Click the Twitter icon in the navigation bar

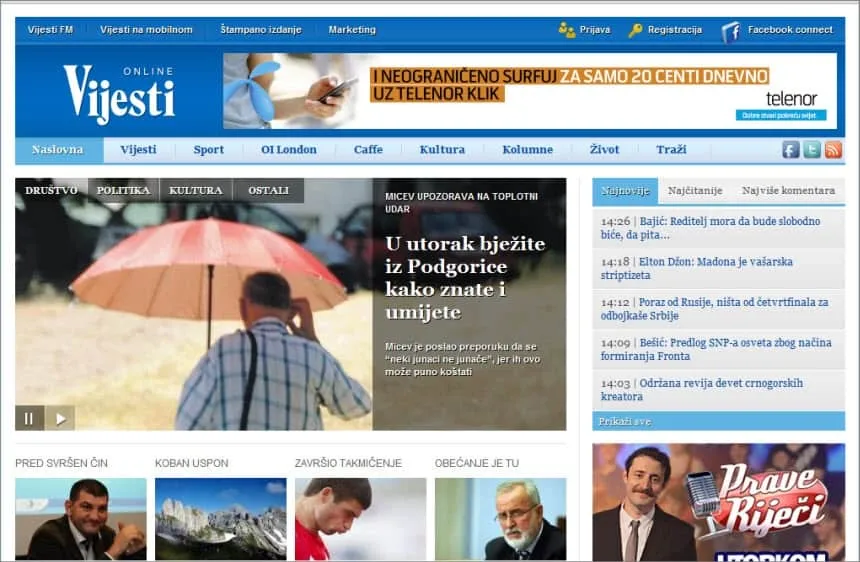point(812,149)
